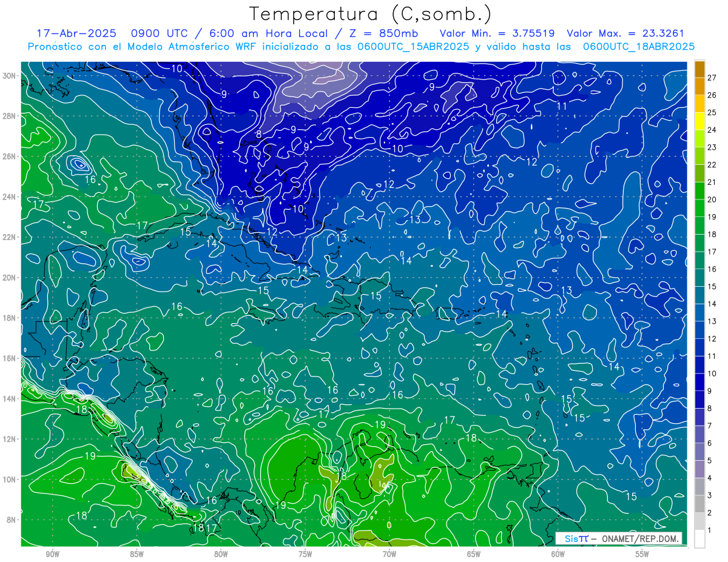Click the 90W longitude label
Viewport: 728px width, 562px height.
pyautogui.click(x=52, y=554)
